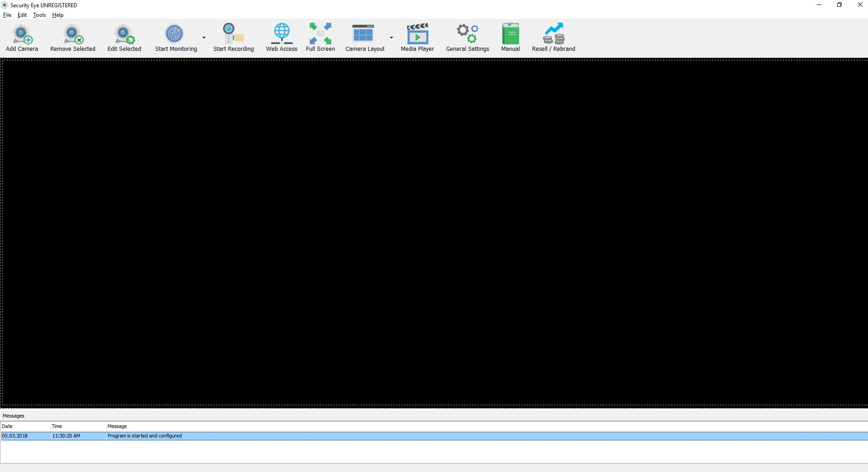Open the Tools menu
Viewport: 868px width, 472px height.
tap(39, 15)
